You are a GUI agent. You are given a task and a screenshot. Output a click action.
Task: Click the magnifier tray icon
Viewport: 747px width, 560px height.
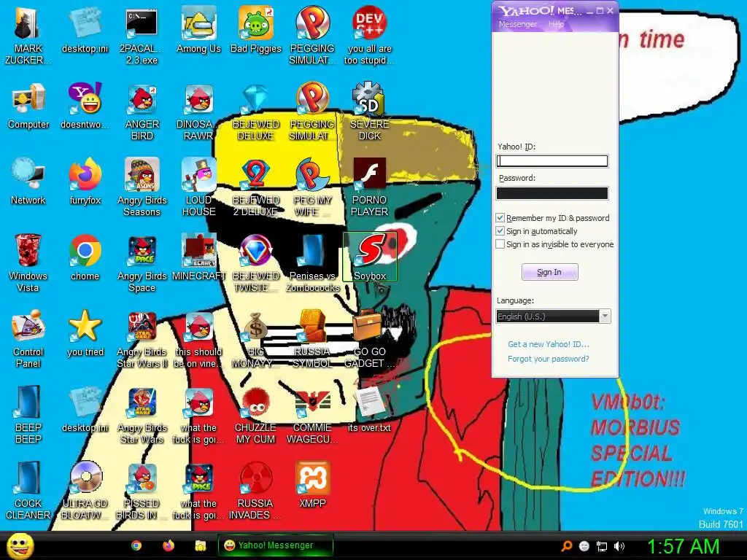click(x=566, y=546)
